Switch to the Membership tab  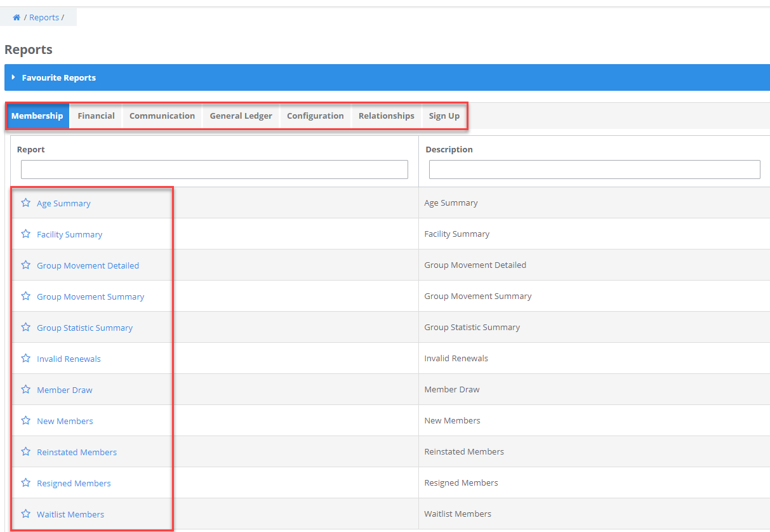pyautogui.click(x=37, y=116)
